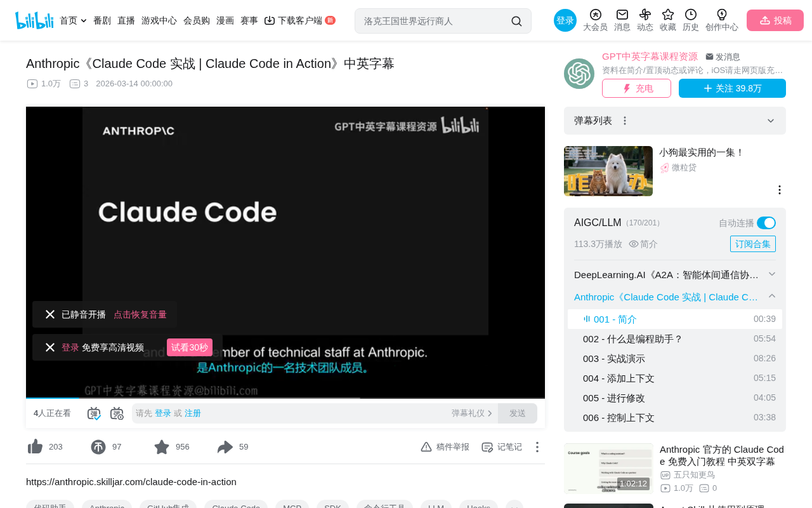Click GPT中英字幕课程资源 uploader name
The image size is (812, 508).
click(x=650, y=56)
